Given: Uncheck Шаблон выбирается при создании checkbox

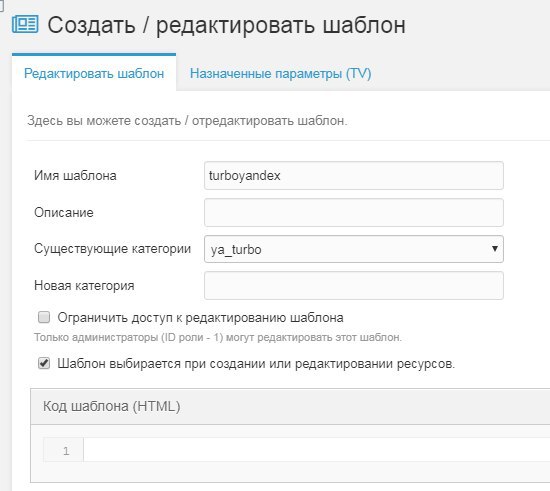Looking at the screenshot, I should coord(44,363).
